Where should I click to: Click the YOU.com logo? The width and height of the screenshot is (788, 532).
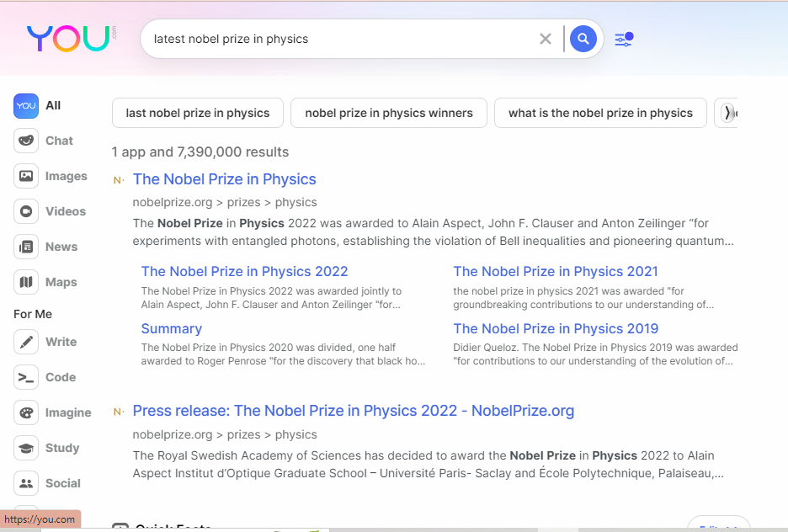point(72,39)
